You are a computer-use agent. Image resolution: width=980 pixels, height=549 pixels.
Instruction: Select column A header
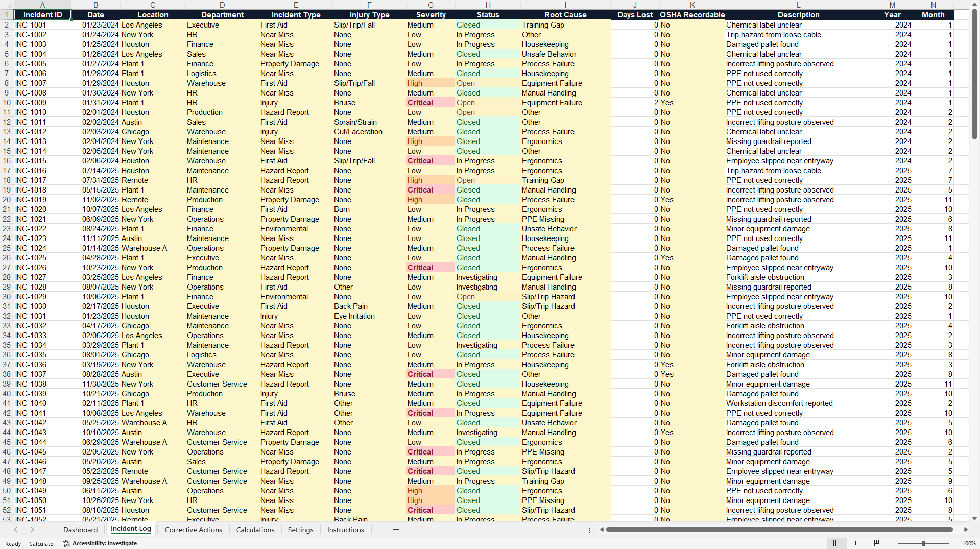(42, 5)
